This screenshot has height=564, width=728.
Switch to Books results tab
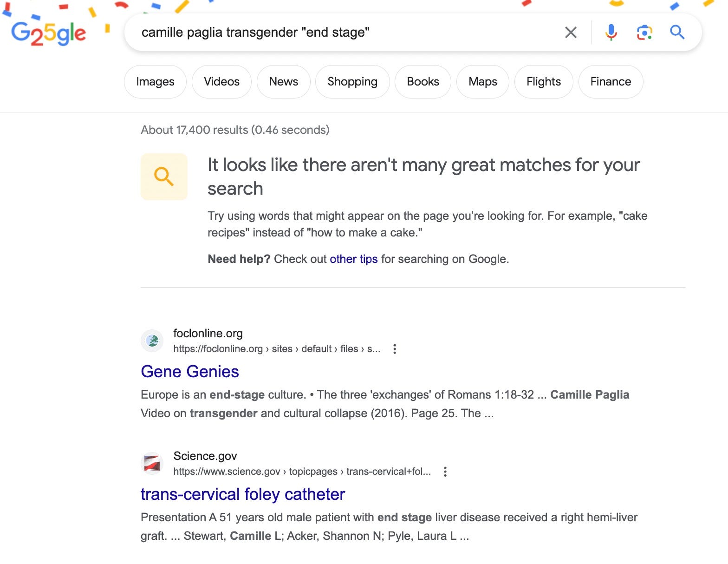423,82
